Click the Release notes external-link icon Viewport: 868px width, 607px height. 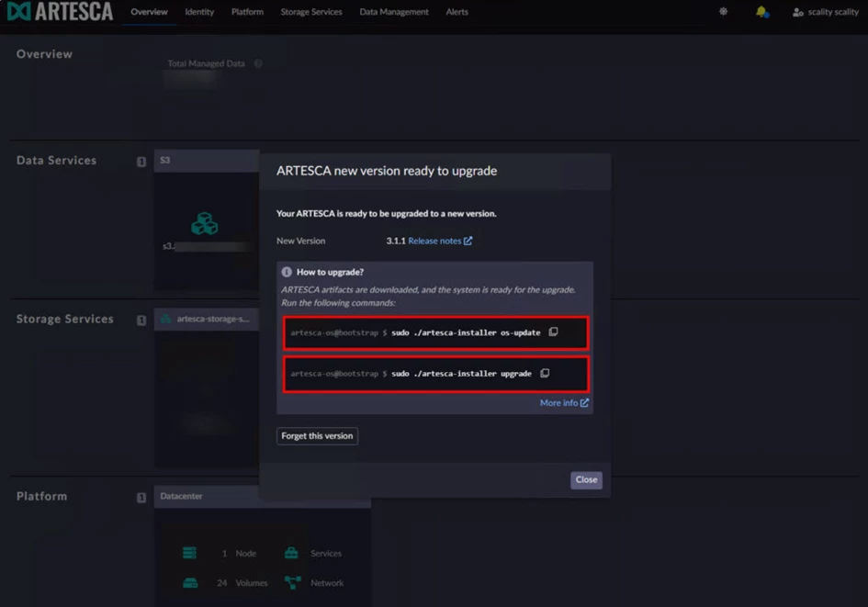pos(468,241)
